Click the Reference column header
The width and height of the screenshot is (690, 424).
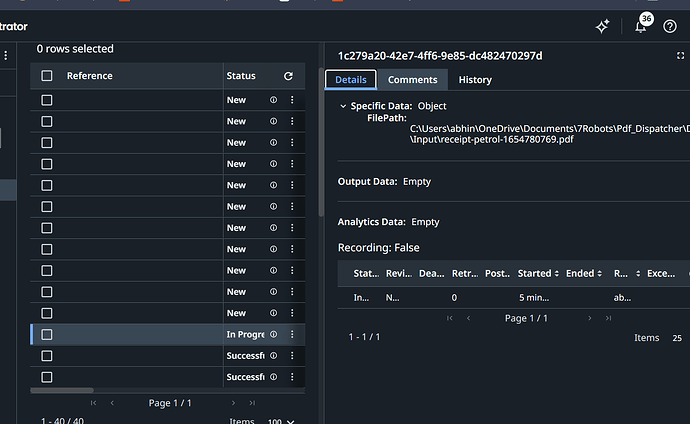(90, 76)
